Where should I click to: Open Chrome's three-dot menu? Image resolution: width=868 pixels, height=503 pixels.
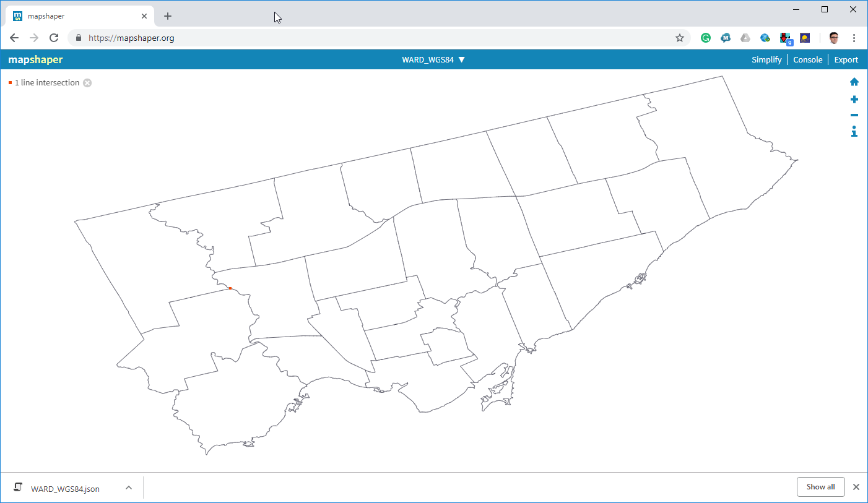coord(854,38)
